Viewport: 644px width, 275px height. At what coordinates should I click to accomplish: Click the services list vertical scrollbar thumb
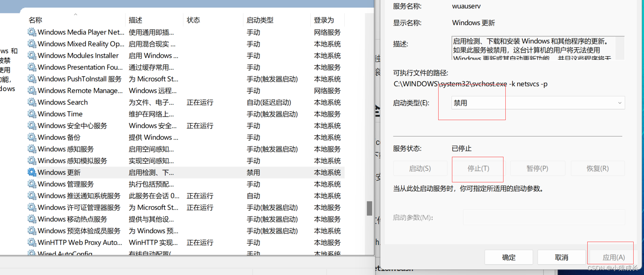[369, 208]
